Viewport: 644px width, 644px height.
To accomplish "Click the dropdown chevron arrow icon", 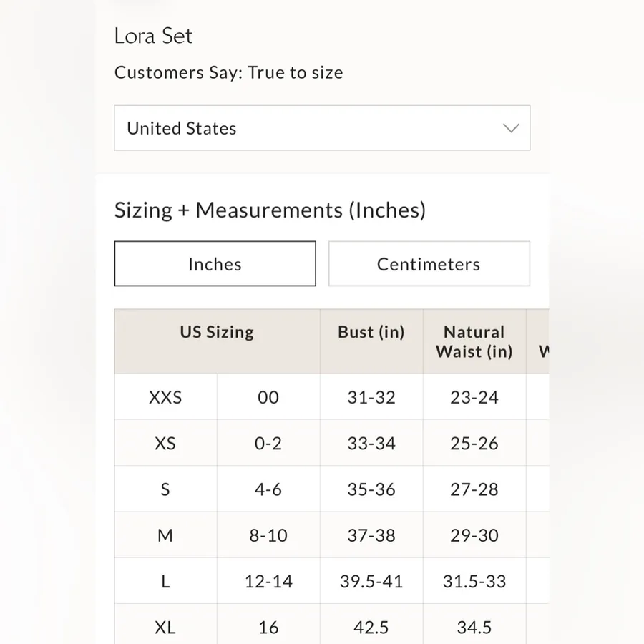I will [511, 128].
